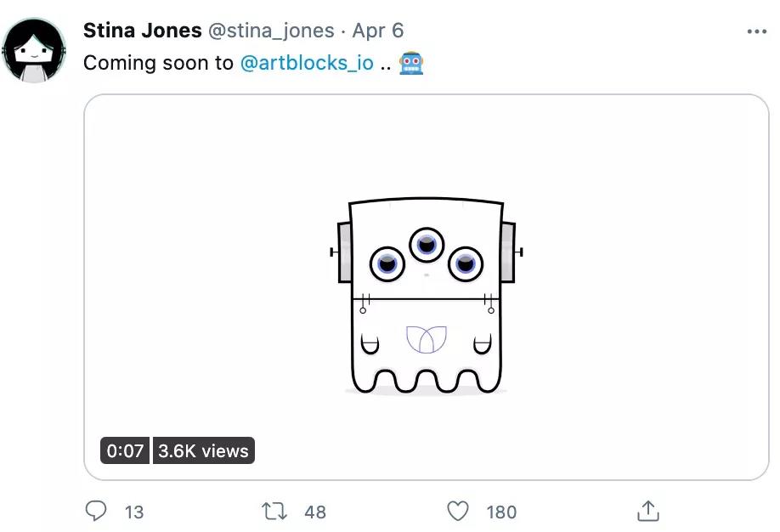Click the robot's top center eye
Screen dimensions: 780x532
pos(427,245)
